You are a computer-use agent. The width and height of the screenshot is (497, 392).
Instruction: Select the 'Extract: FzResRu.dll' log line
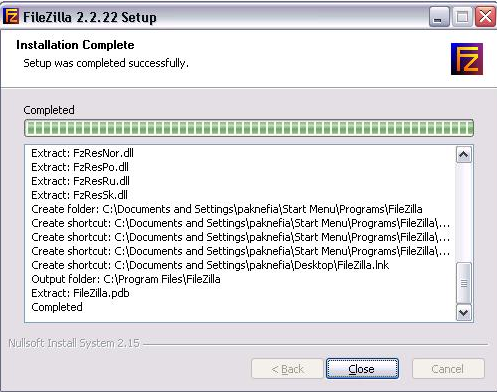[x=80, y=181]
